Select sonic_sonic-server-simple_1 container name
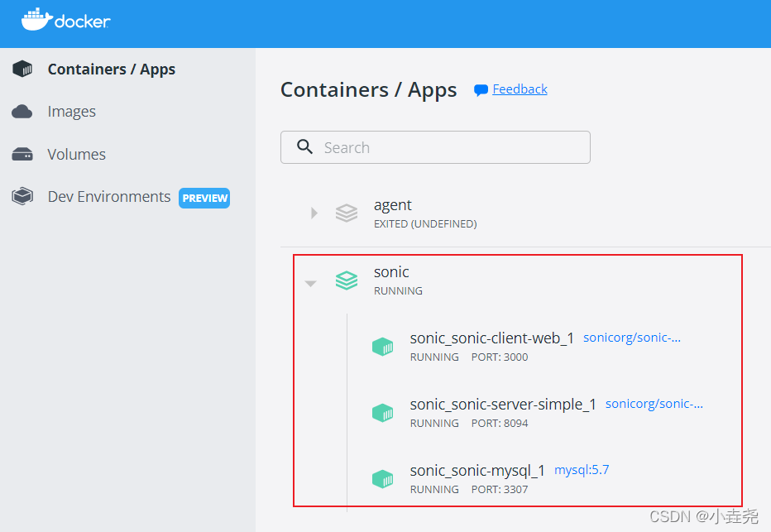This screenshot has height=532, width=771. click(x=503, y=405)
